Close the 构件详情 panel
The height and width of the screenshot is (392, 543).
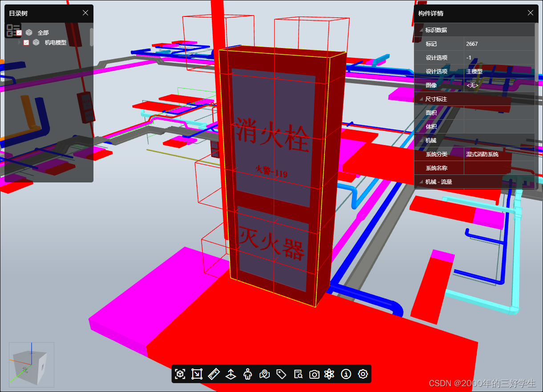530,13
